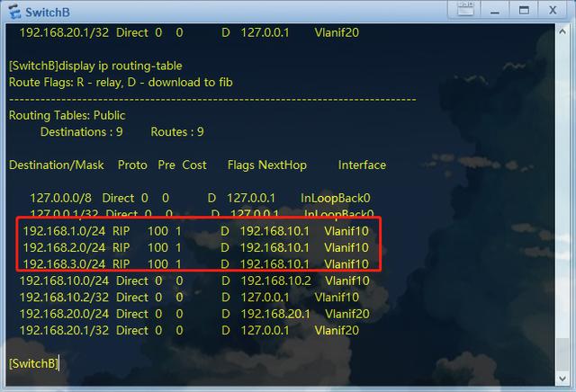Click the Cost column header
The height and width of the screenshot is (392, 576).
tap(194, 165)
